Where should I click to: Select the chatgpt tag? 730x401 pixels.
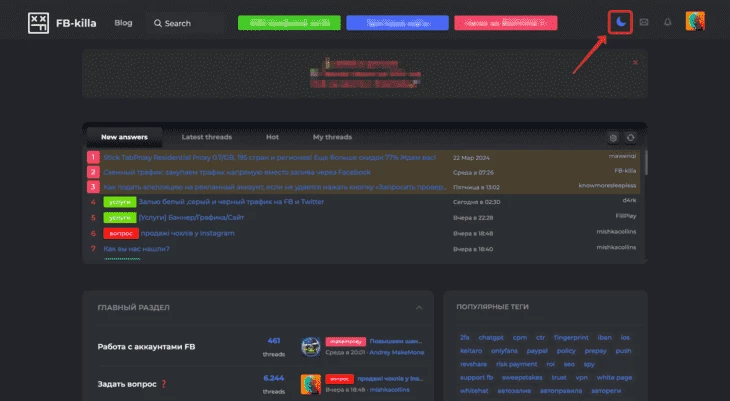491,338
